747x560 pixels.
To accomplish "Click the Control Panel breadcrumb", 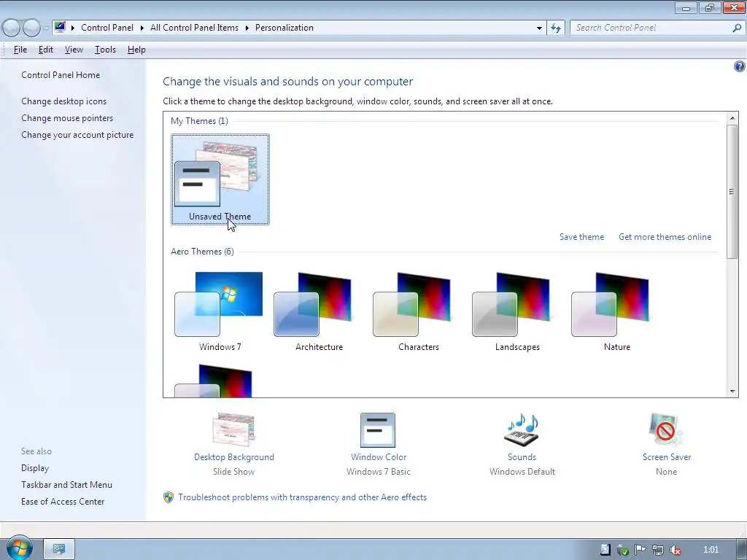I will tap(107, 28).
